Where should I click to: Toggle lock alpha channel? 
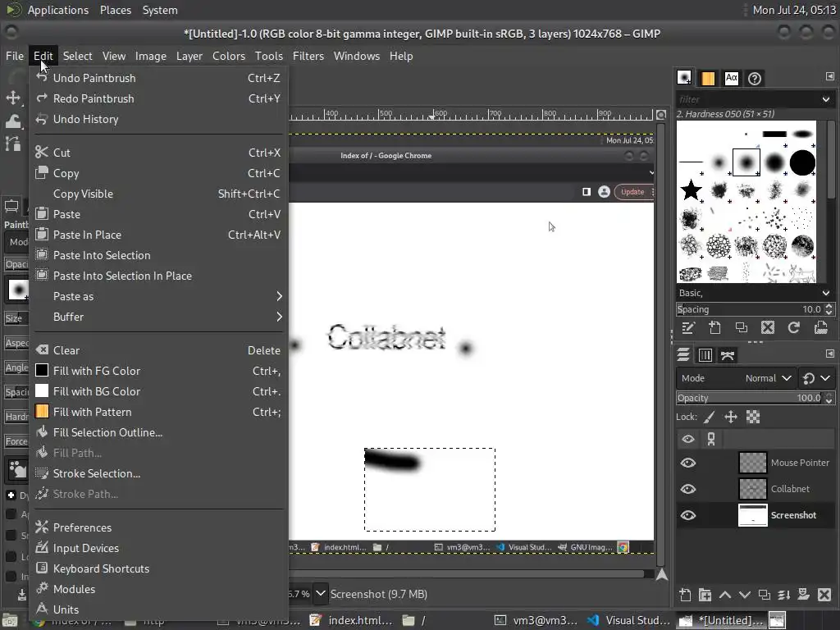pyautogui.click(x=753, y=417)
